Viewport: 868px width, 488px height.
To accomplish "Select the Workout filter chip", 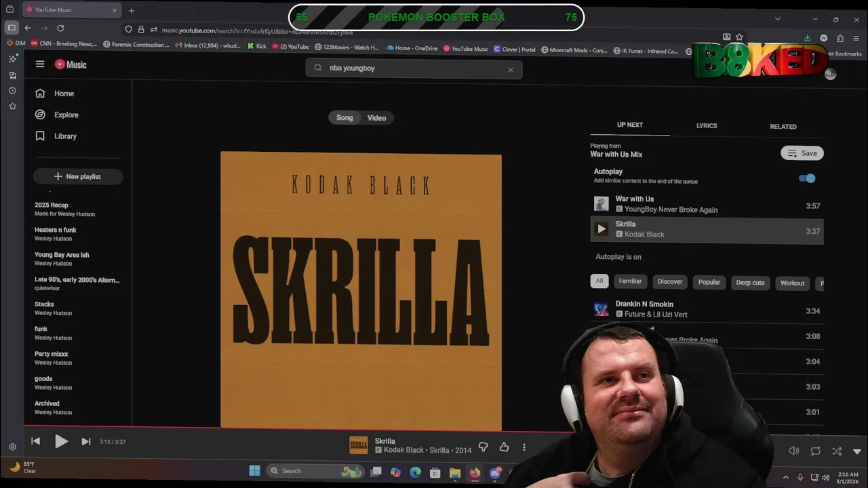I will tap(792, 283).
